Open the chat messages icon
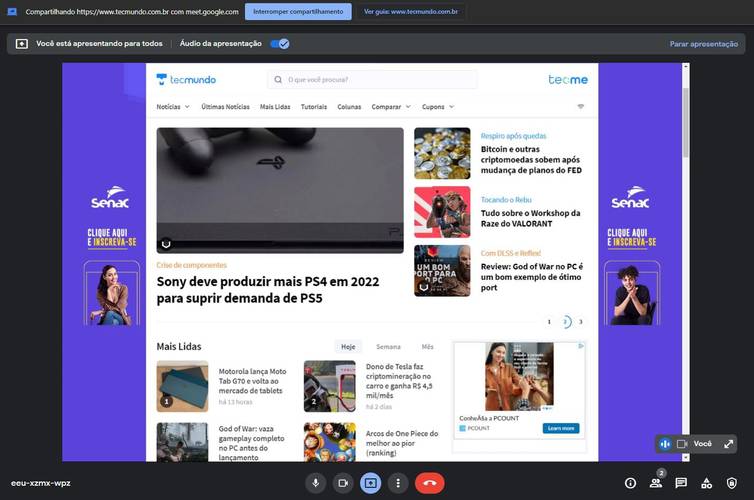This screenshot has height=500, width=754. click(681, 483)
